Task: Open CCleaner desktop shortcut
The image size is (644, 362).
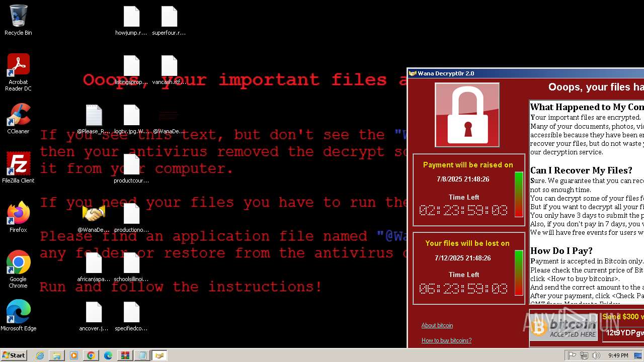Action: point(18,119)
